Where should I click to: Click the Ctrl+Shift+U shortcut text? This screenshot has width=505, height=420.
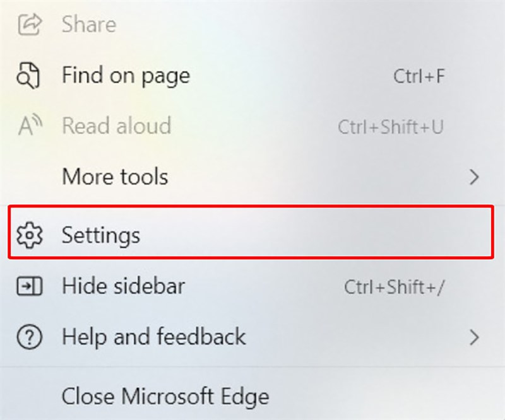[391, 125]
